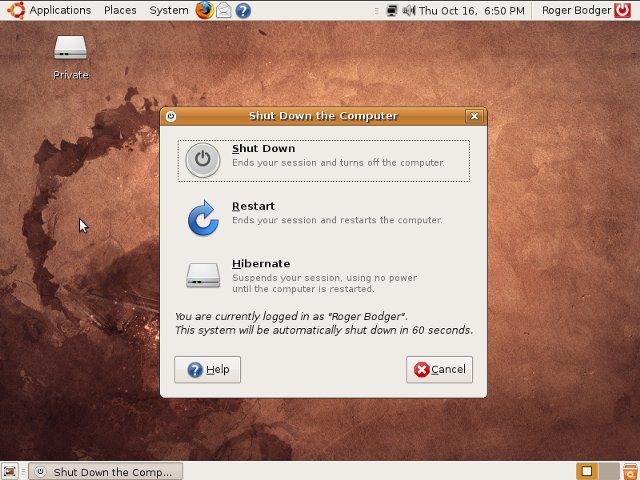Choose the Shut Down option text

263,149
